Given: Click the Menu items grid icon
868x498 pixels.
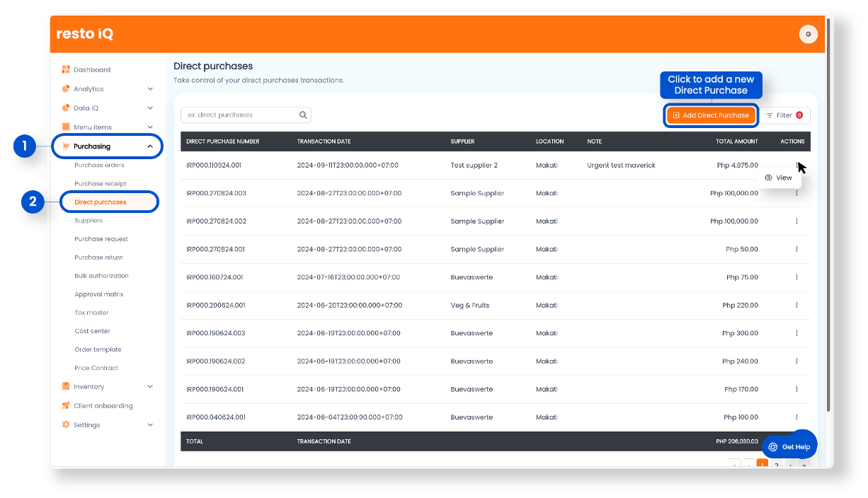Looking at the screenshot, I should pos(66,127).
